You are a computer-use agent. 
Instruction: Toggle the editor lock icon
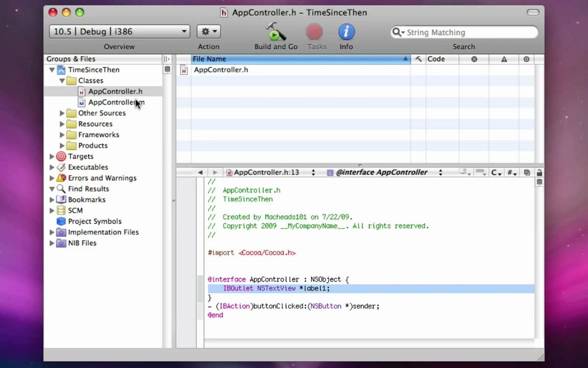point(539,172)
